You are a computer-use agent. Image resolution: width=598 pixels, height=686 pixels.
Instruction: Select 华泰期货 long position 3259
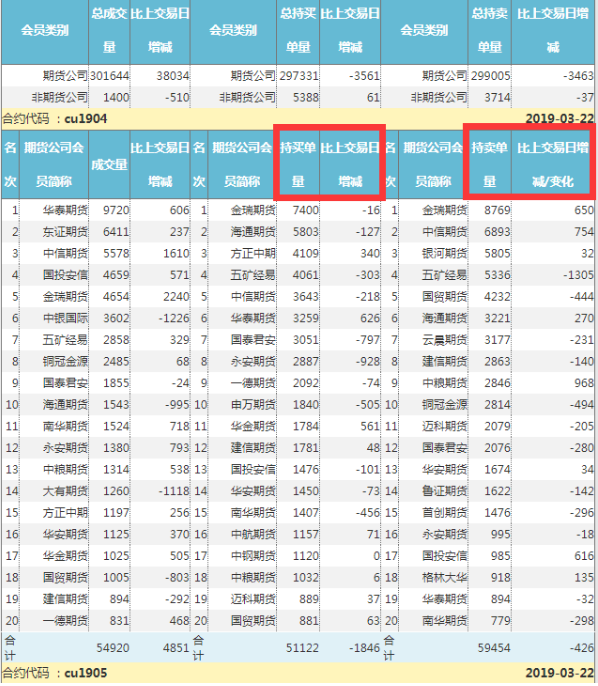tap(306, 318)
